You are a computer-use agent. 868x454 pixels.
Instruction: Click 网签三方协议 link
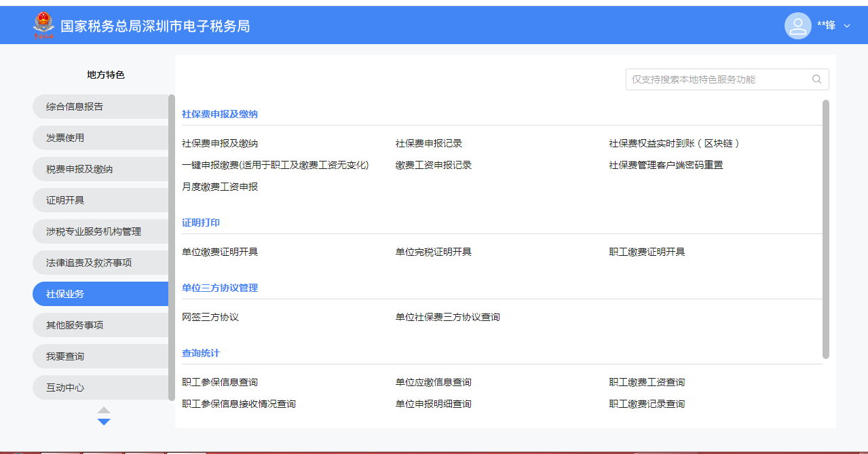[x=210, y=318]
